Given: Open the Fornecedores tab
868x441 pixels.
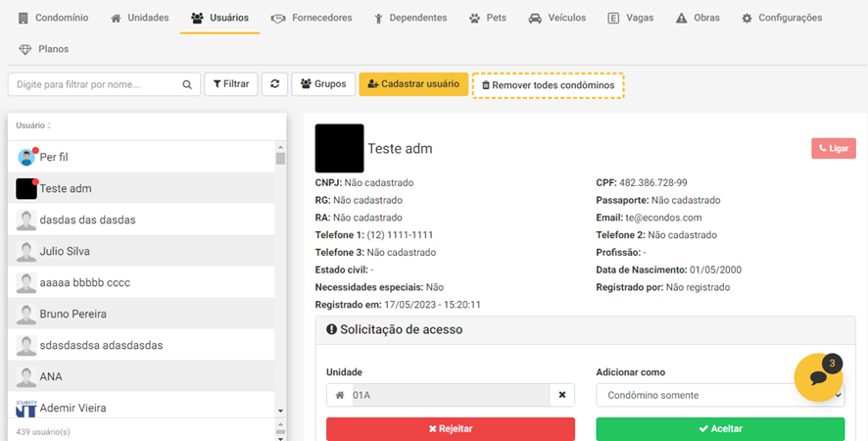Looking at the screenshot, I should pyautogui.click(x=312, y=18).
